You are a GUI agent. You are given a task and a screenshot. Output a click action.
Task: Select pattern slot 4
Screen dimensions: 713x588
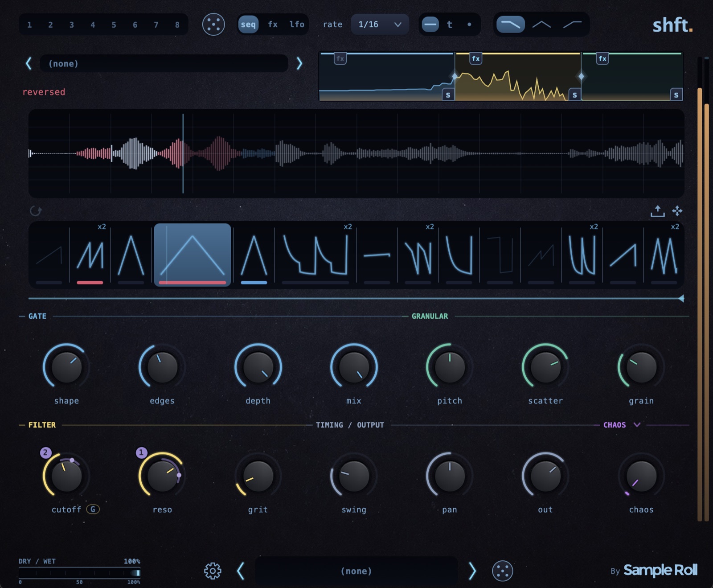tap(93, 25)
